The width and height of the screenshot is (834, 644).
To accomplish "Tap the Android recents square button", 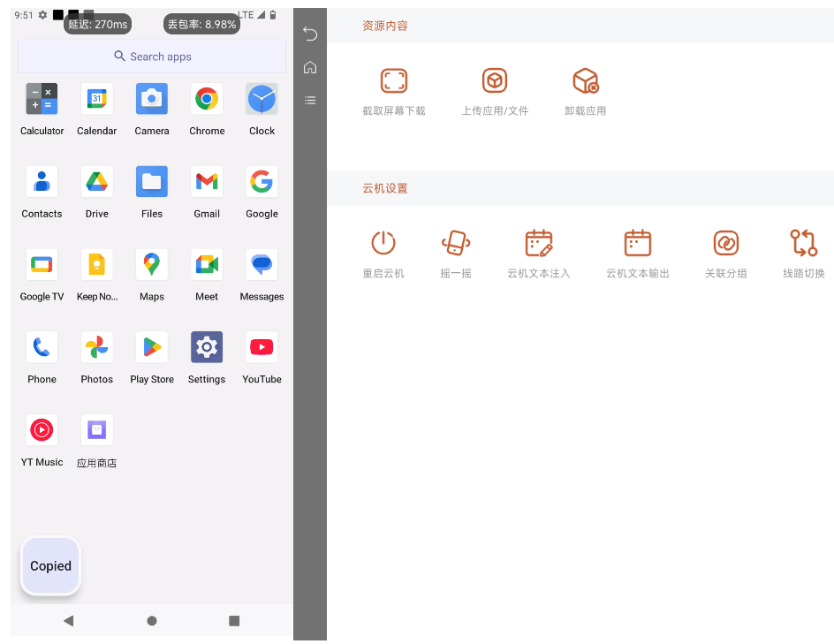I will click(234, 621).
